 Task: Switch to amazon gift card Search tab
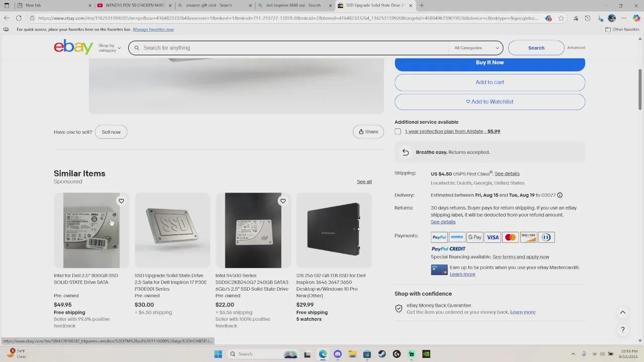click(215, 6)
